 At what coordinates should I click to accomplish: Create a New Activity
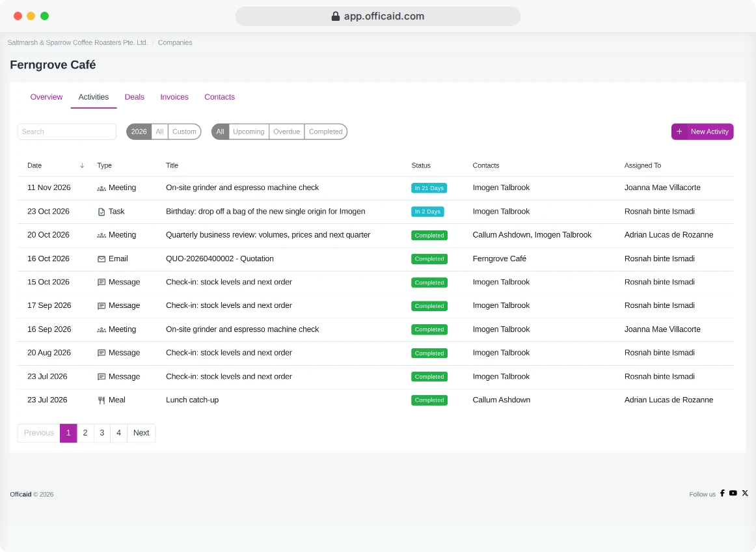pyautogui.click(x=702, y=131)
